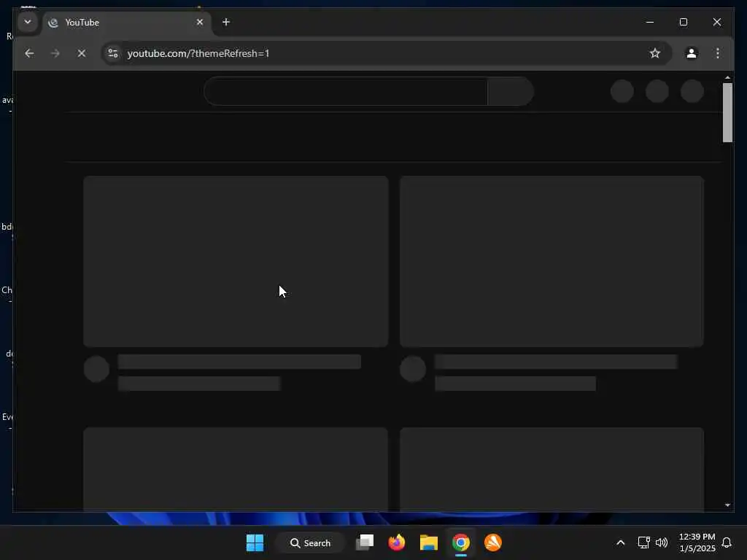Expand the tab search dropdown
Screen dimensions: 747x560
click(x=28, y=22)
